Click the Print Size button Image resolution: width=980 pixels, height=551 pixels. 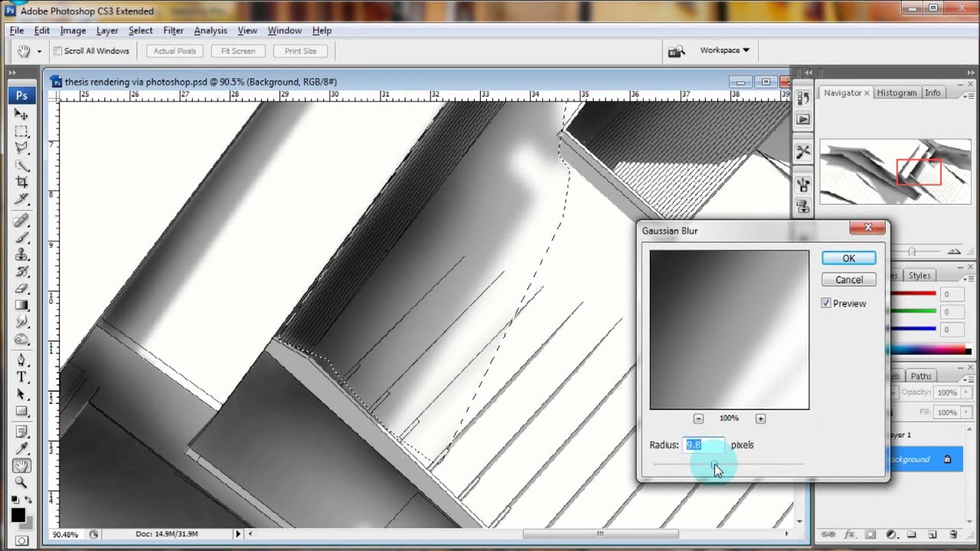click(x=300, y=51)
